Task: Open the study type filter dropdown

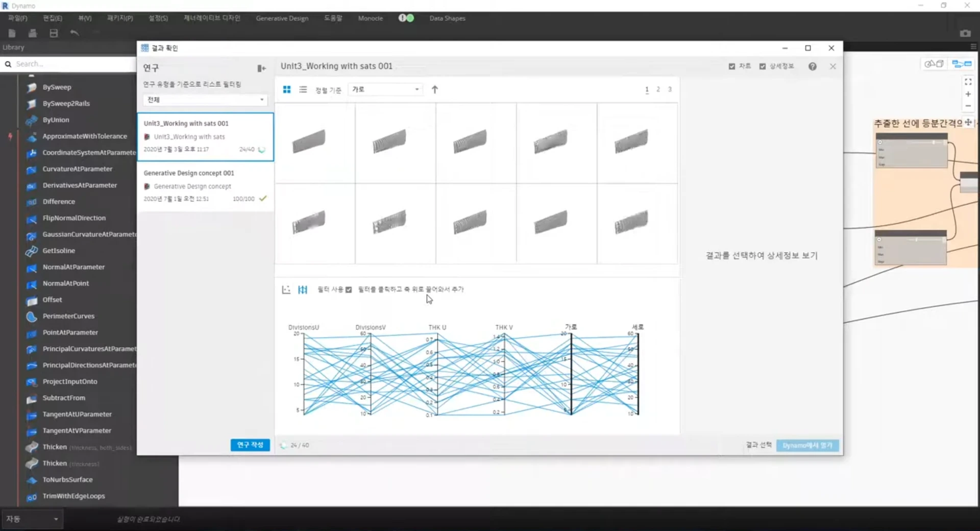Action: pyautogui.click(x=205, y=100)
